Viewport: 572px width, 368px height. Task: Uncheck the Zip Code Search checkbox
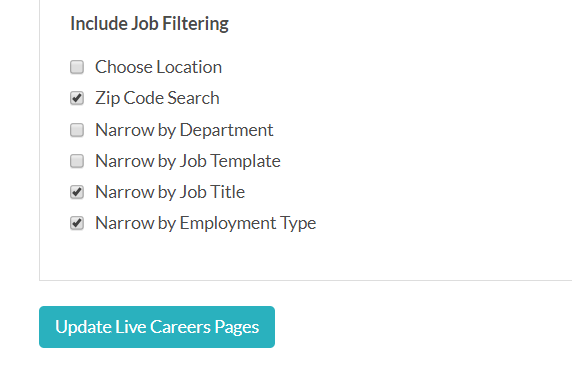click(x=77, y=98)
